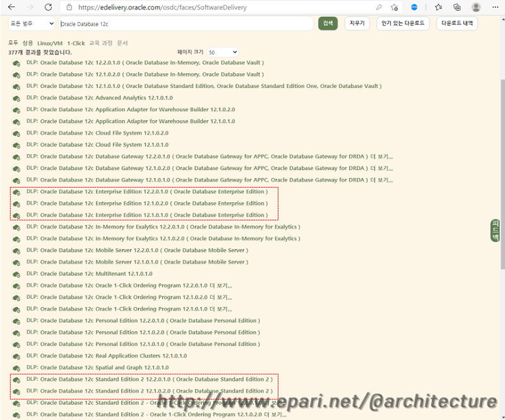
Task: Select the 1-Click filter tab
Action: [76, 43]
